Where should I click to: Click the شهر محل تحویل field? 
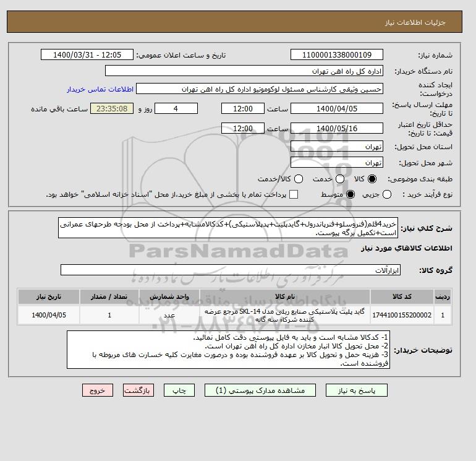tap(337, 162)
